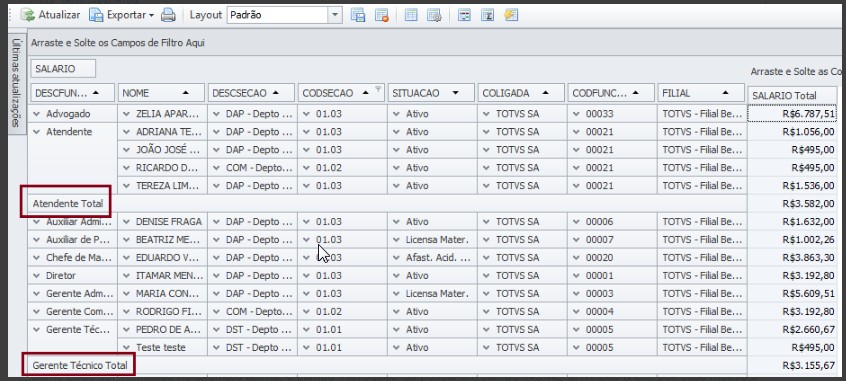The height and width of the screenshot is (381, 846).
Task: Collapse the Atendente row group
Action: pos(37,132)
